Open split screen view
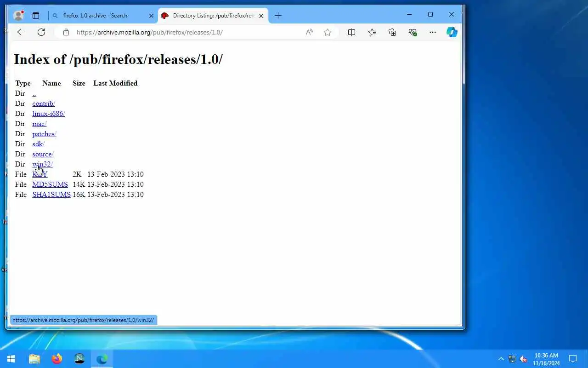 (x=351, y=32)
